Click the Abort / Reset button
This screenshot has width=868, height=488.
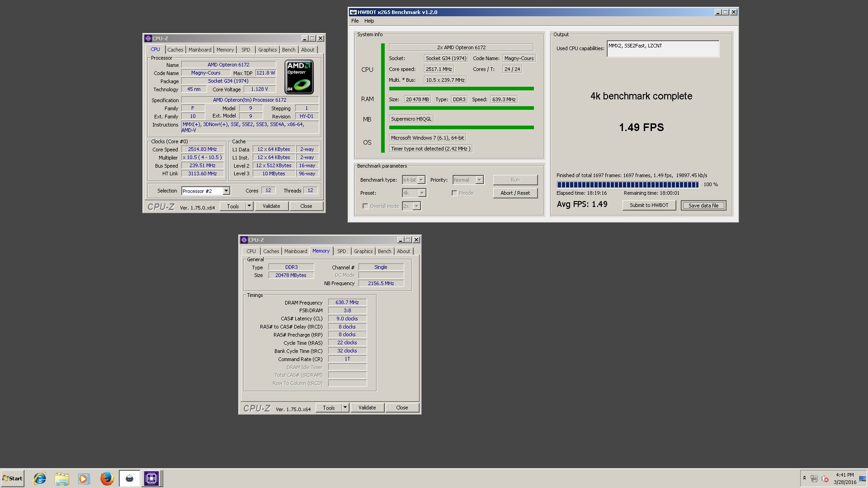[515, 193]
